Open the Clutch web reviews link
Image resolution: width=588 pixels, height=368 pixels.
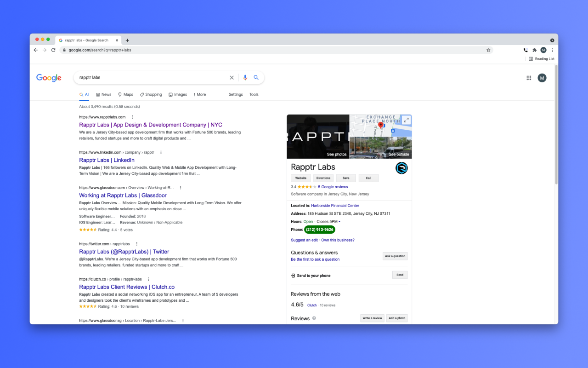(x=312, y=305)
